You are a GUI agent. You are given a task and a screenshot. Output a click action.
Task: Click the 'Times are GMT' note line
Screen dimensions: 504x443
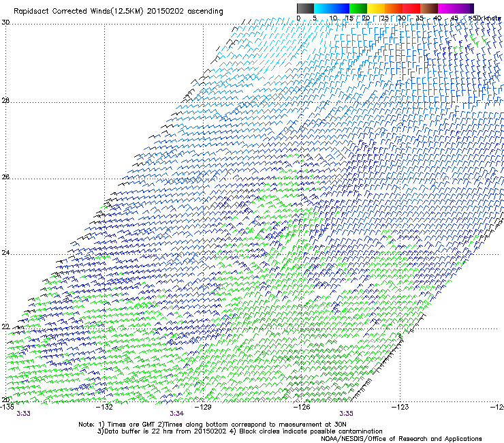tap(212, 425)
